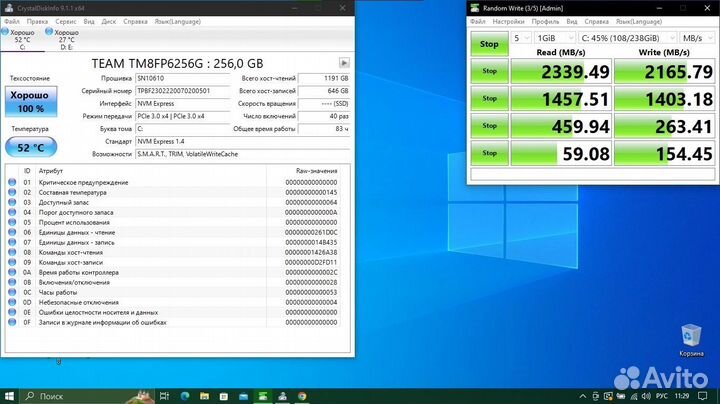The image size is (720, 404).
Task: Open the Правка menu in CrystalDiskInfo
Action: [37, 22]
